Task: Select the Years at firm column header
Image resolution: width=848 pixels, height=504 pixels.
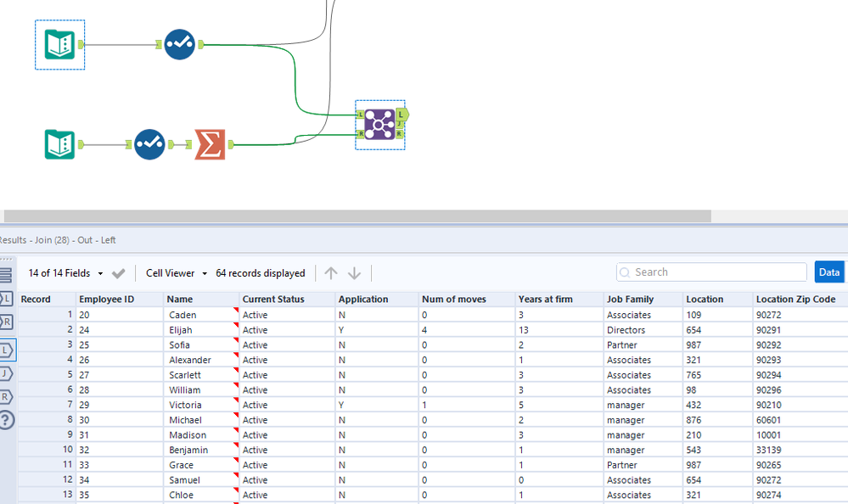Action: tap(559, 299)
